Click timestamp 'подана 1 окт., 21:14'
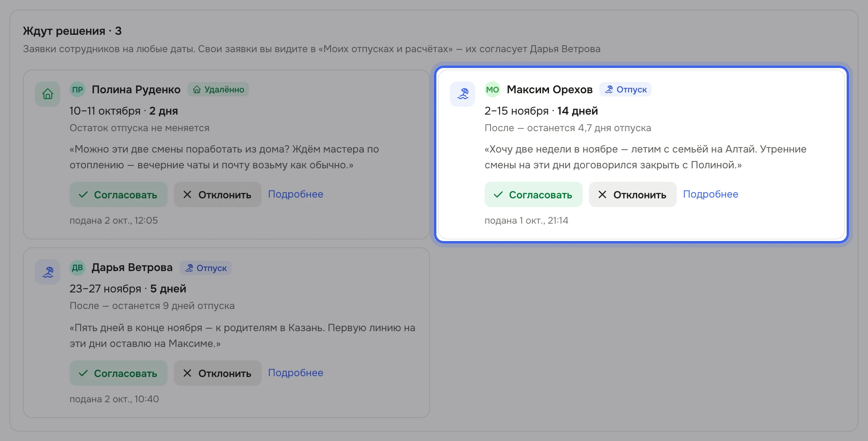Screen dimensions: 868x441 526,220
